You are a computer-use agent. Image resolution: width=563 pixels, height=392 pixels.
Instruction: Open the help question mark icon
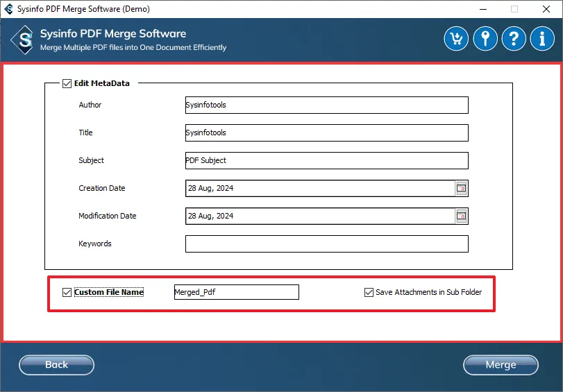(514, 38)
